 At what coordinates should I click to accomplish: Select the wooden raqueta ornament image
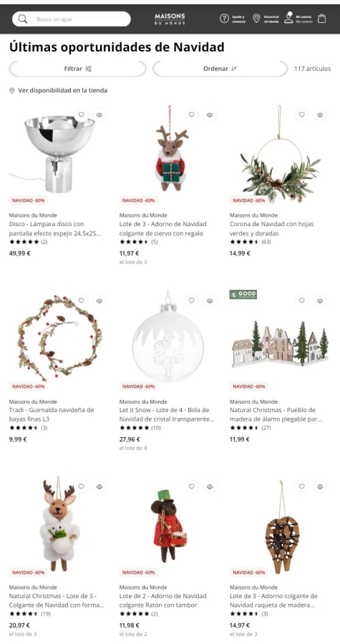(282, 527)
